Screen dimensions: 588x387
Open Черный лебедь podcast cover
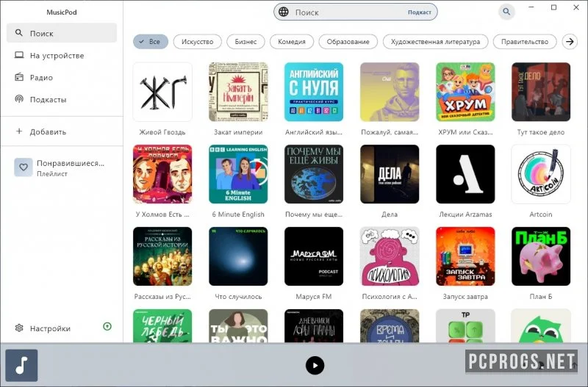point(162,326)
